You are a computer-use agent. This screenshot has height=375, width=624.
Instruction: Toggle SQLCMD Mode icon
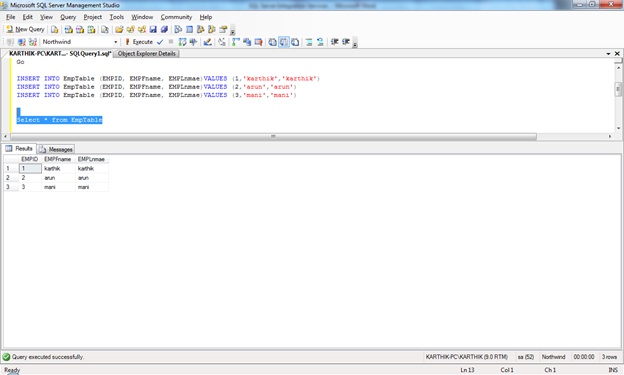(x=258, y=42)
